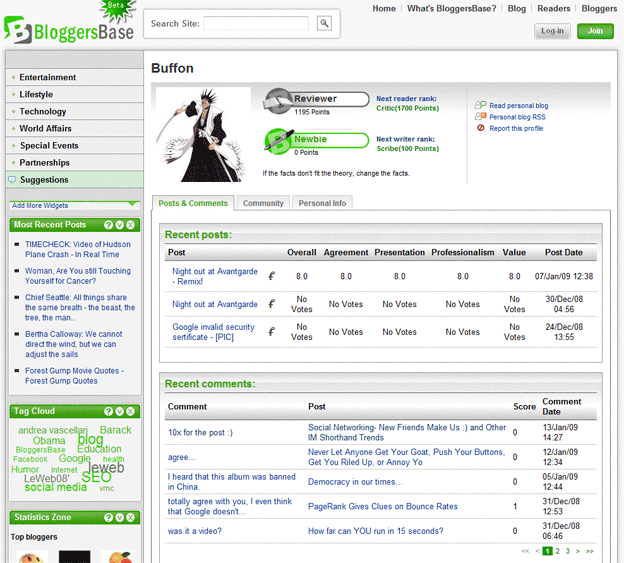This screenshot has height=563, width=624.
Task: Open Forest Gump Movie Quotes post
Action: tap(74, 376)
